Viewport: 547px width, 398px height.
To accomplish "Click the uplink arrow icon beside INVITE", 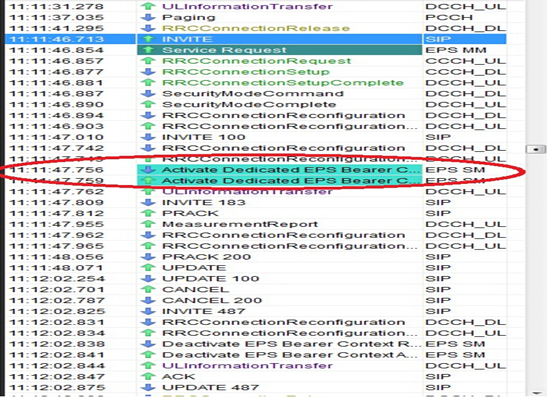I will [149, 39].
